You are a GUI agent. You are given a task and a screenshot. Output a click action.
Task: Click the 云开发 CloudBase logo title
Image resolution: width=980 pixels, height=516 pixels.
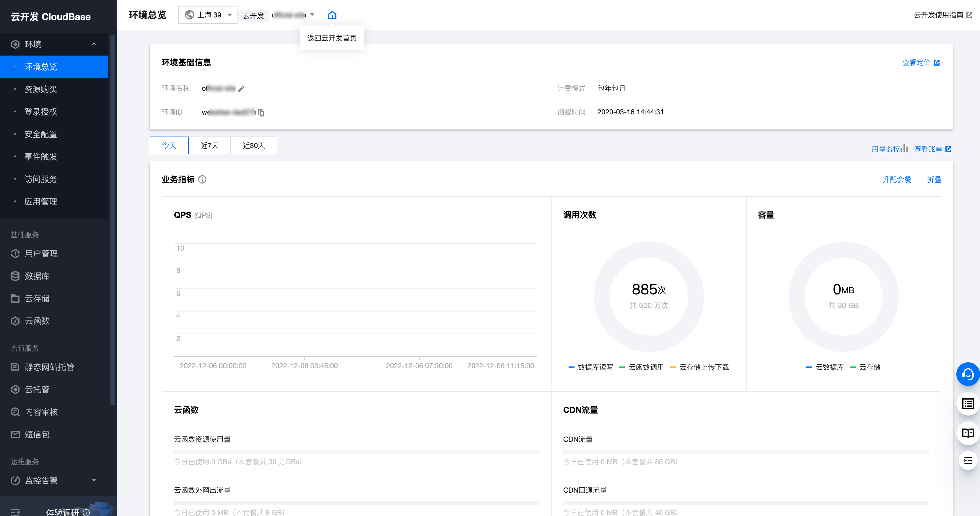tap(51, 17)
